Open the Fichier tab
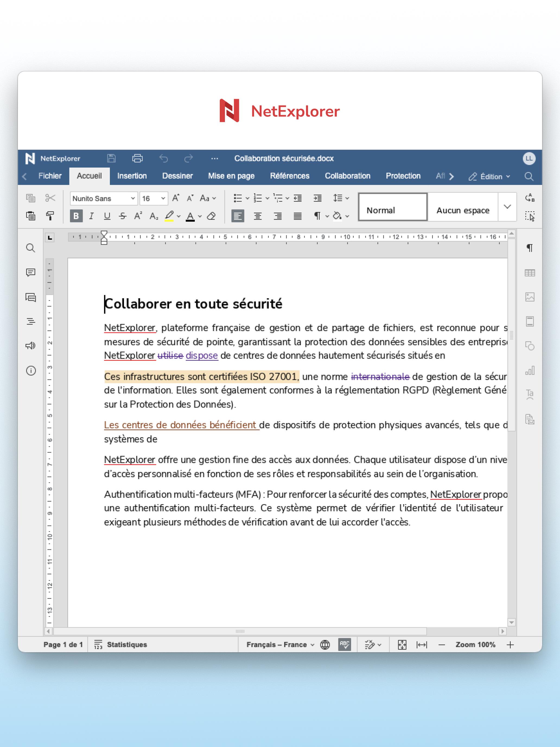The height and width of the screenshot is (747, 560). [x=50, y=176]
